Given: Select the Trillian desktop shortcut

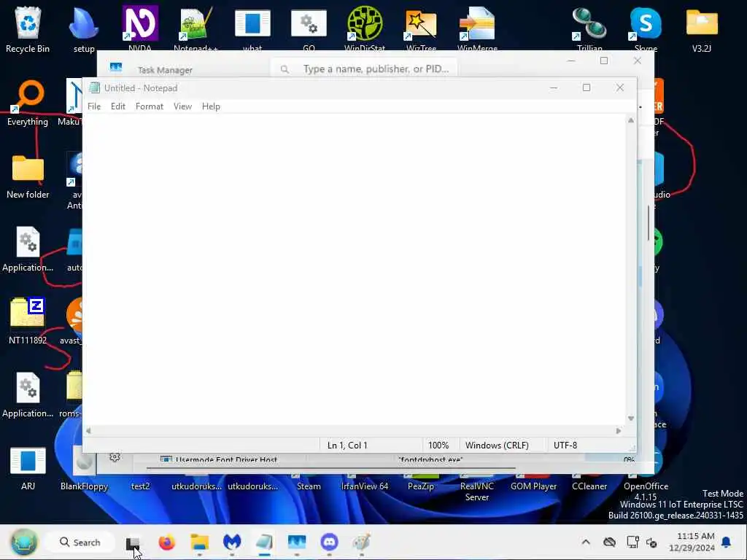Looking at the screenshot, I should point(589,28).
